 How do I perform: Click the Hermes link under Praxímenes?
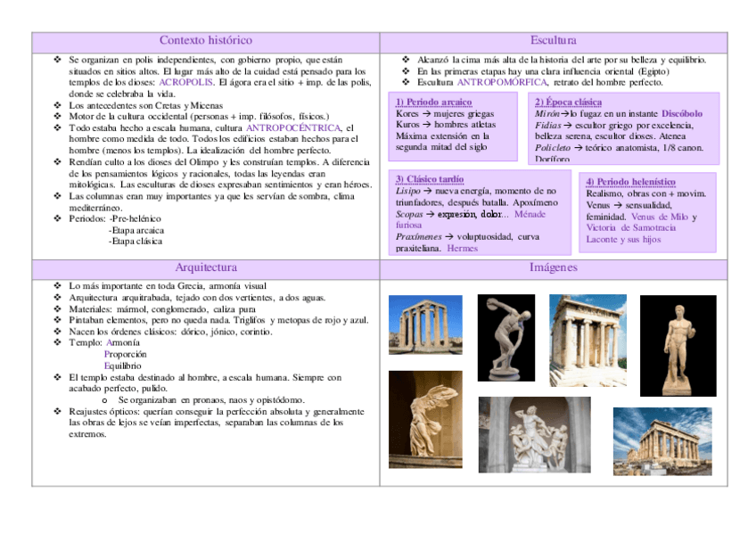coord(464,249)
